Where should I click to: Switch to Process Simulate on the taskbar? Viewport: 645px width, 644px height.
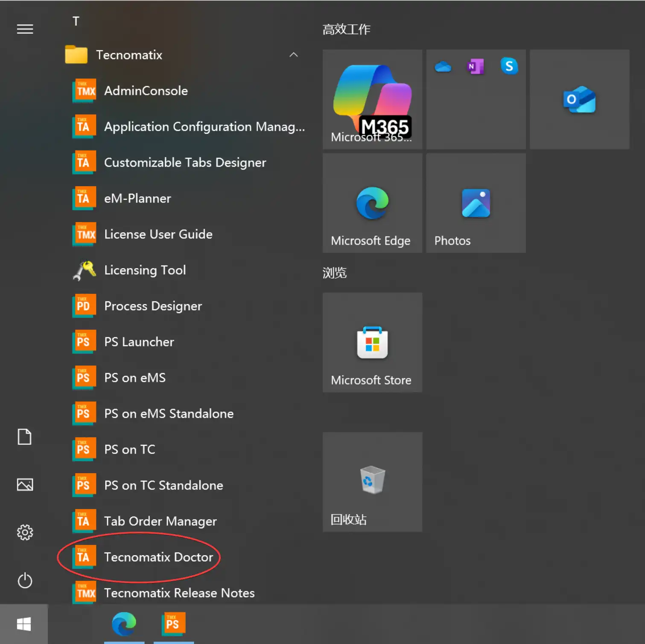[x=173, y=624]
